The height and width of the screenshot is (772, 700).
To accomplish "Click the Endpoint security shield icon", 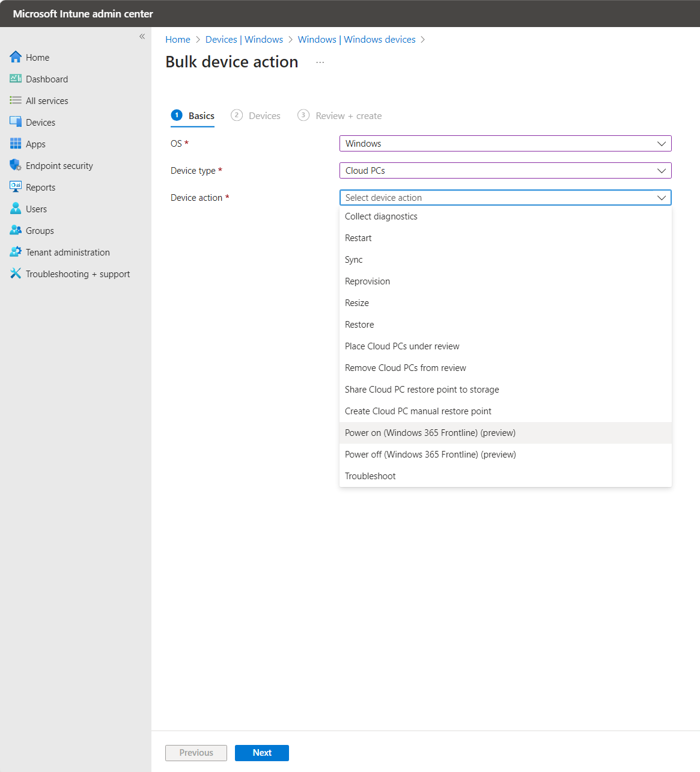I will (x=16, y=165).
